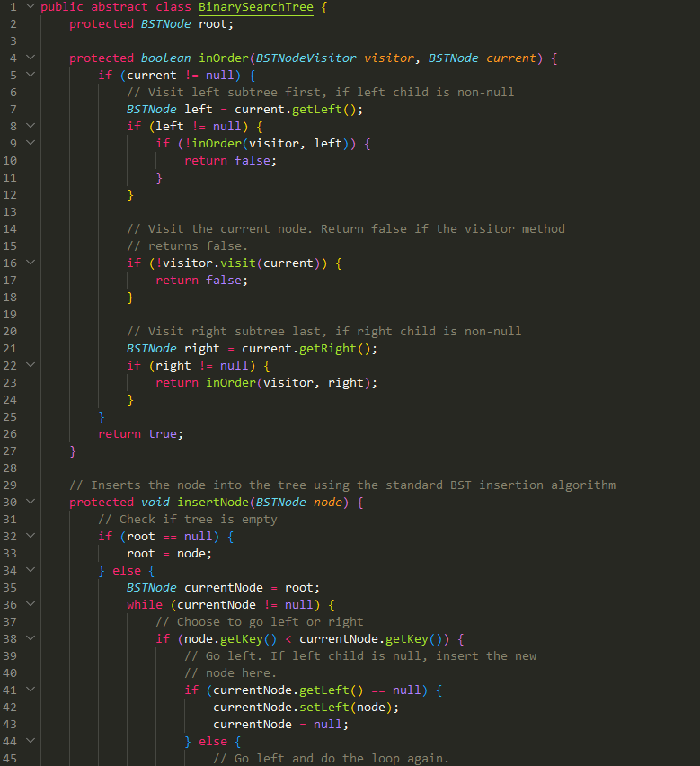Click the setLeft(node) call on line 42
700x766 pixels.
pos(346,708)
